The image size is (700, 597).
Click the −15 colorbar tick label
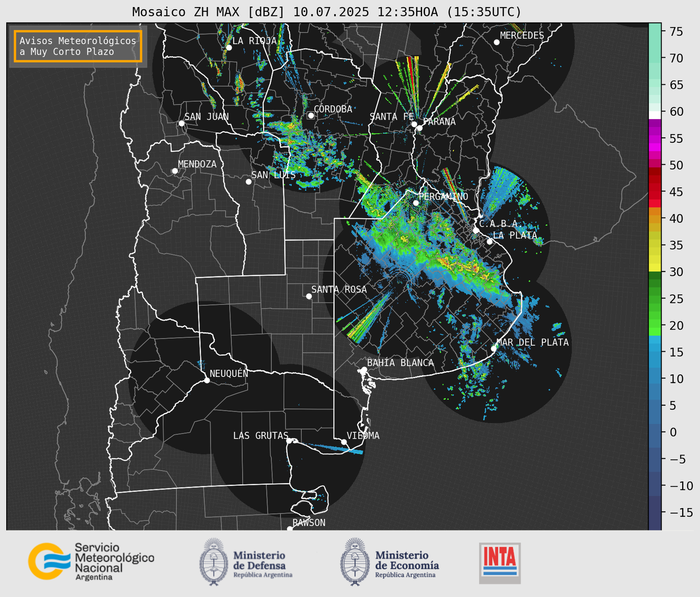tap(680, 512)
